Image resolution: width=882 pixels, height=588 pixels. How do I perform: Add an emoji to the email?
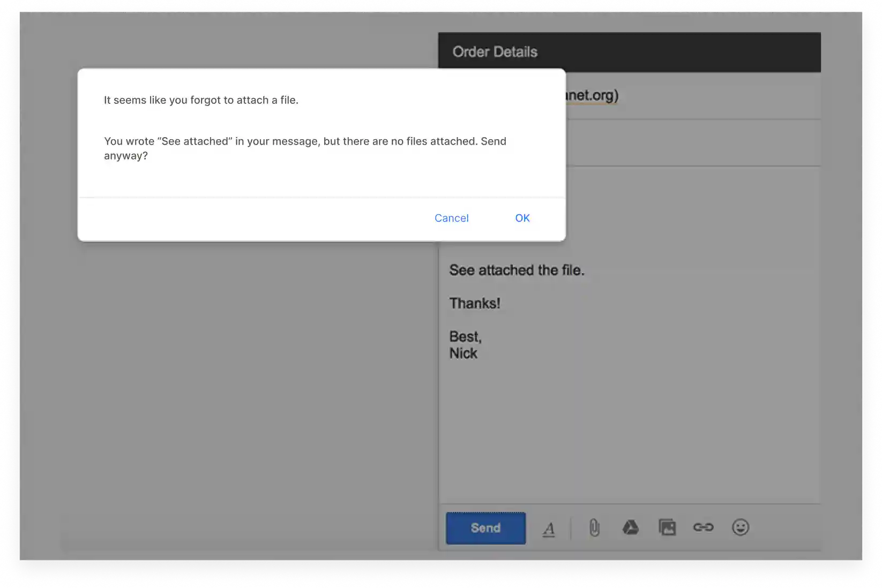click(740, 527)
